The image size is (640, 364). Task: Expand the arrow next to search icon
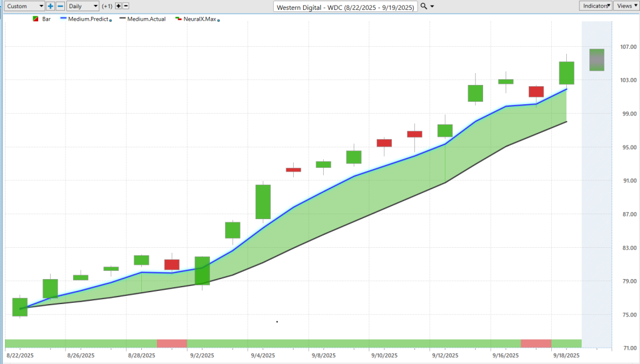[x=432, y=6]
